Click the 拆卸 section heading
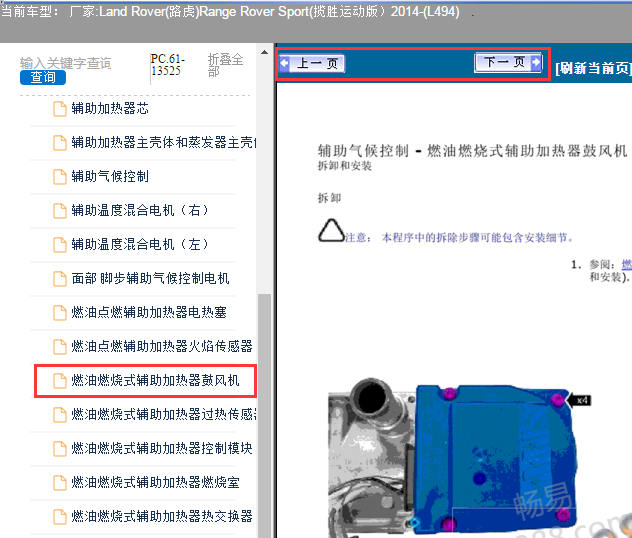Viewport: 632px width, 538px height. tap(329, 198)
